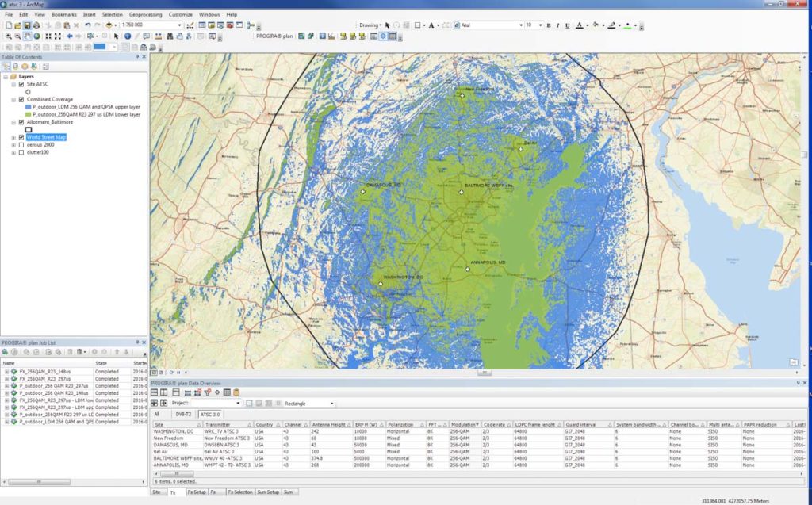The image size is (812, 505).
Task: Switch to the Site tab at bottom
Action: pyautogui.click(x=157, y=492)
